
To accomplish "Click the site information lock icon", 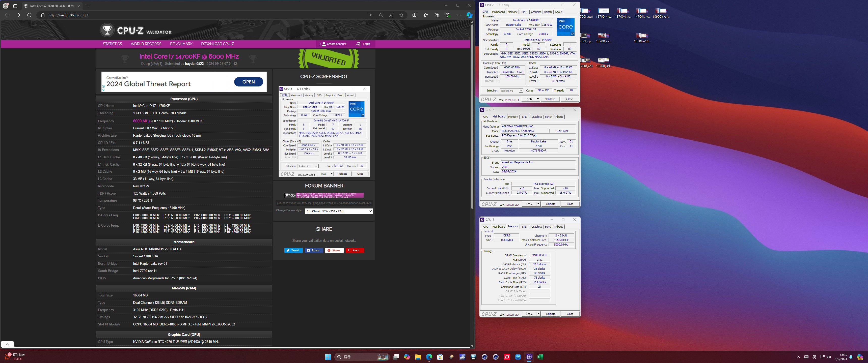I will click(x=43, y=15).
